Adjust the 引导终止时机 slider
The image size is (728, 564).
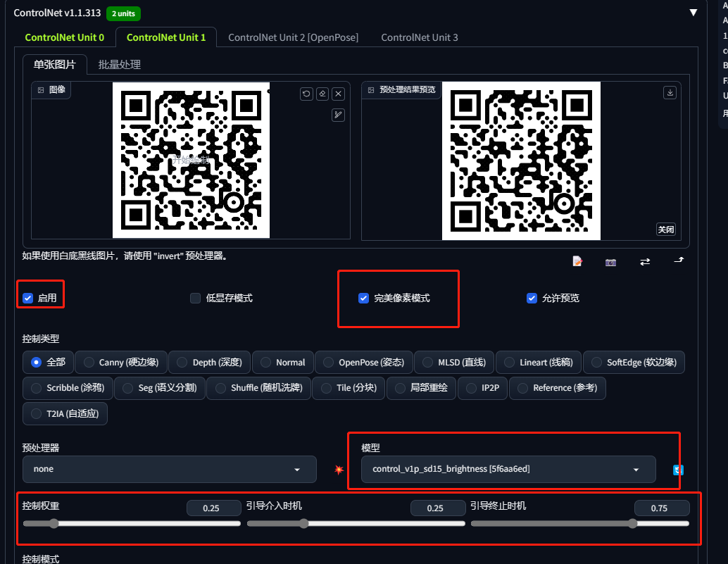point(580,524)
